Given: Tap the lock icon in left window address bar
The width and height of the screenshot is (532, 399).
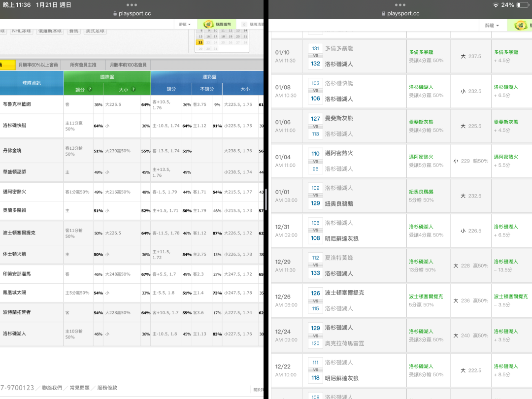Looking at the screenshot, I should pyautogui.click(x=115, y=14).
